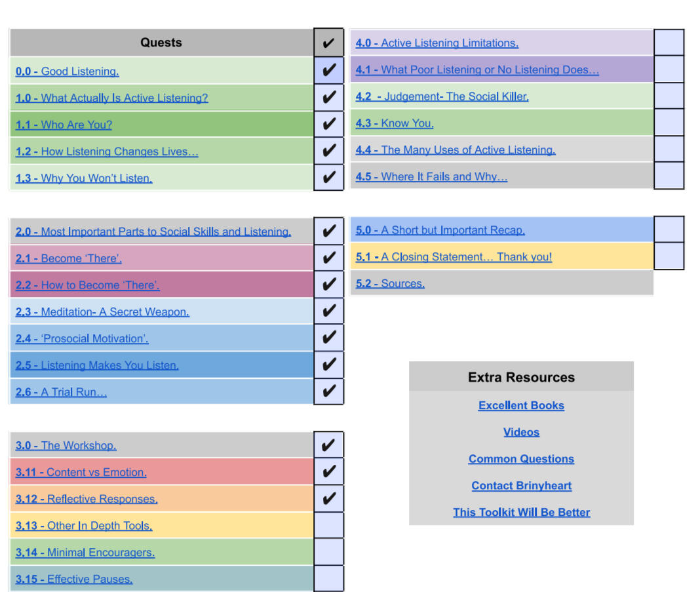Open 2.5 Listening Makes You Listen link
Screen dimensions: 700x592
(x=97, y=365)
